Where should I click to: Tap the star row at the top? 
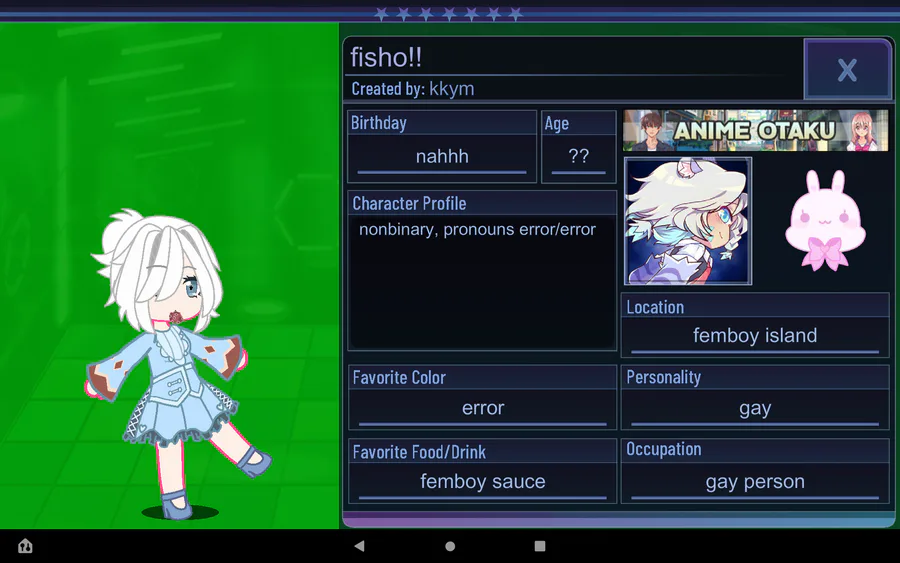[x=448, y=14]
